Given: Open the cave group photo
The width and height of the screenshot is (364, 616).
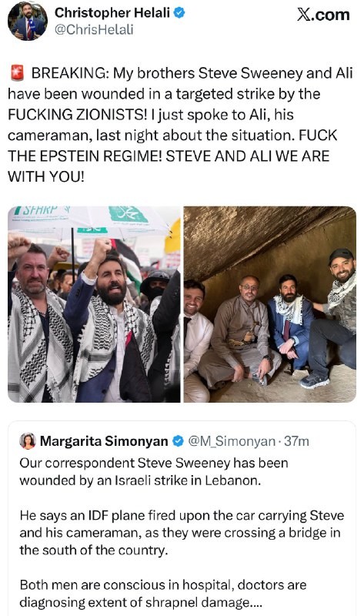Looking at the screenshot, I should coord(270,304).
